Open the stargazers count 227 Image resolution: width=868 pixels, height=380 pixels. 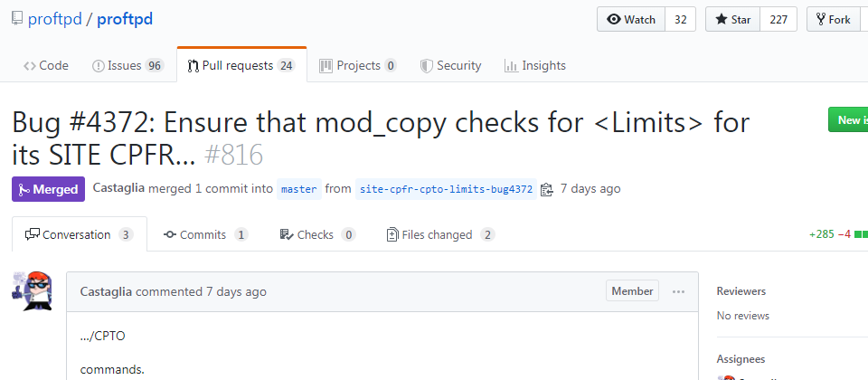tap(778, 19)
